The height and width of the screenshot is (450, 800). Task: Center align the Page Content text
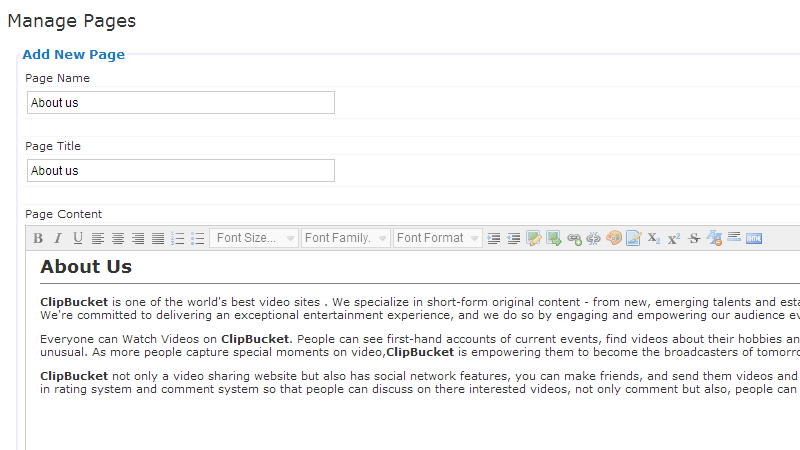(118, 238)
